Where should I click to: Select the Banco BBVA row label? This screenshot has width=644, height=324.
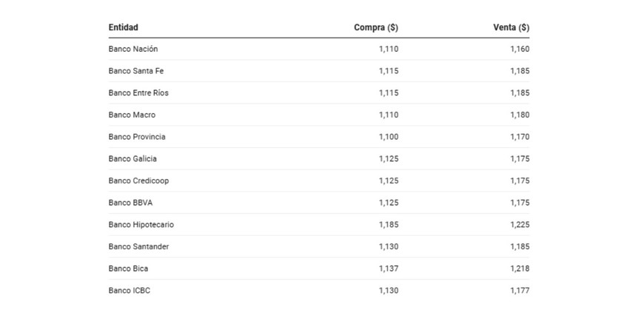coord(130,203)
